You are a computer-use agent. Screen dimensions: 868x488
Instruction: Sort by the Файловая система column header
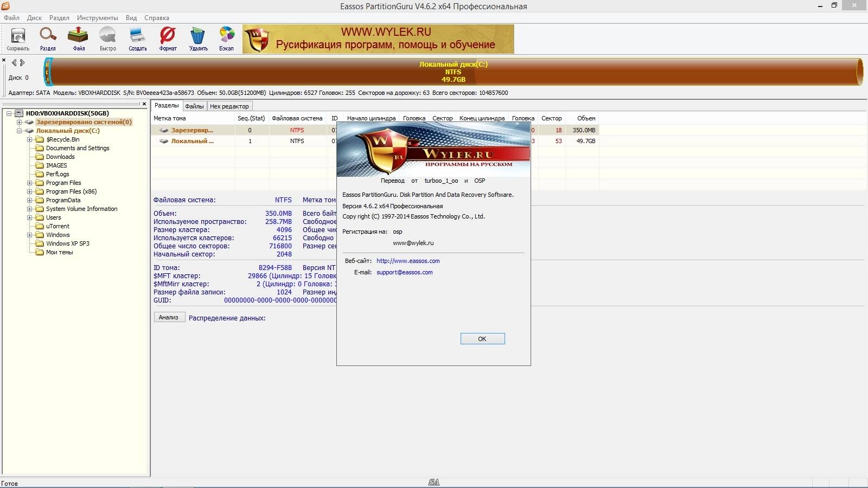297,118
